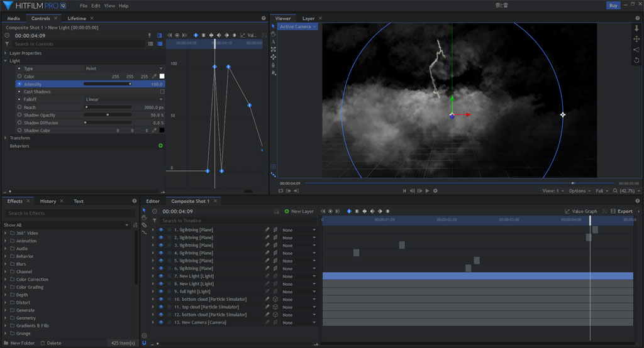Hide the 1. lightning layer using its eye icon

pyautogui.click(x=161, y=230)
